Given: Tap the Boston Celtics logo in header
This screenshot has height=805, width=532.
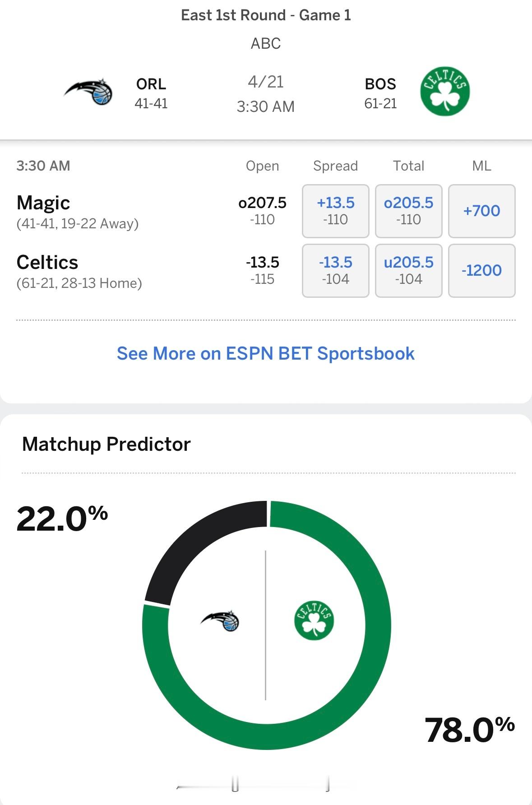Looking at the screenshot, I should (x=445, y=92).
